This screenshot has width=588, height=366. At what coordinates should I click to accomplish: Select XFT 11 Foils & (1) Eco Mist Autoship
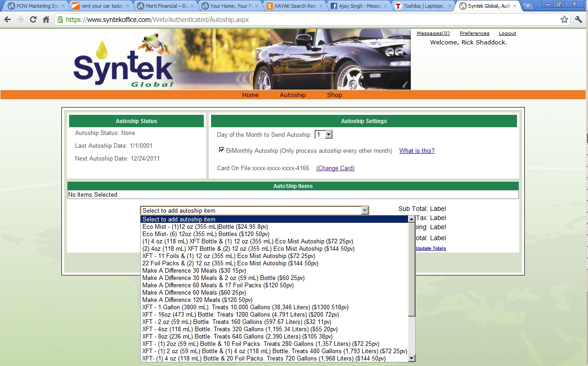coord(274,256)
